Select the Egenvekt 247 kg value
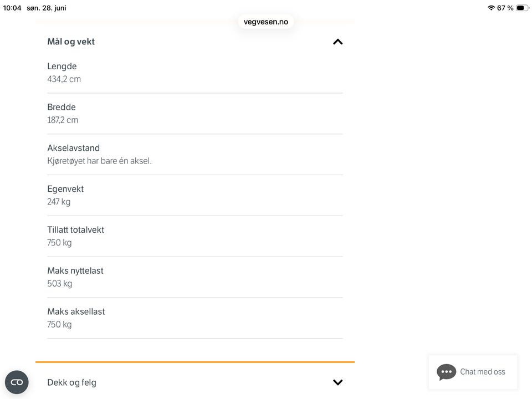This screenshot has width=532, height=399. (x=59, y=202)
